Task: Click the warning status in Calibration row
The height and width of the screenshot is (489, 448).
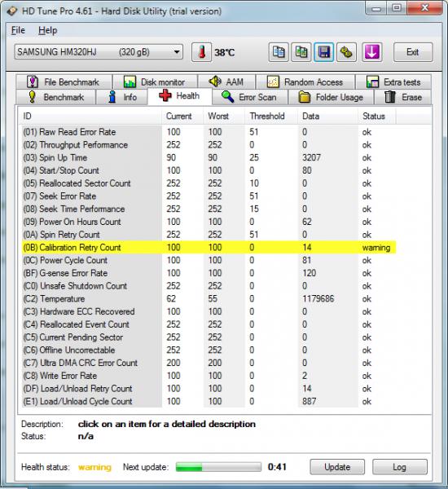Action: click(x=376, y=248)
